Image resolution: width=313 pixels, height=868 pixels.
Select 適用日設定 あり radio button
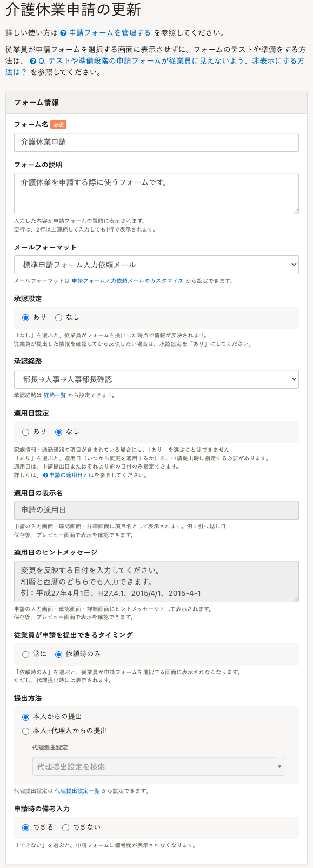(x=25, y=432)
